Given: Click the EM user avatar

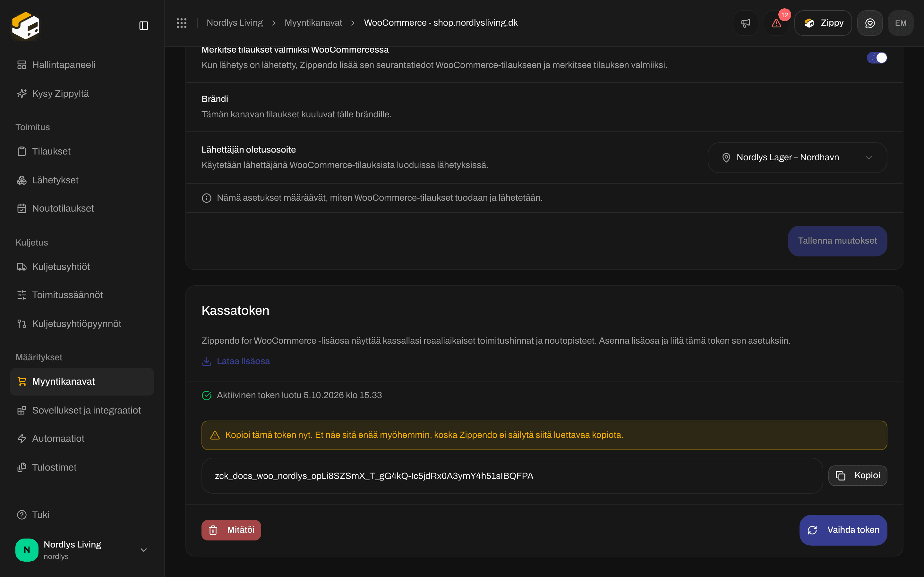Looking at the screenshot, I should tap(901, 23).
